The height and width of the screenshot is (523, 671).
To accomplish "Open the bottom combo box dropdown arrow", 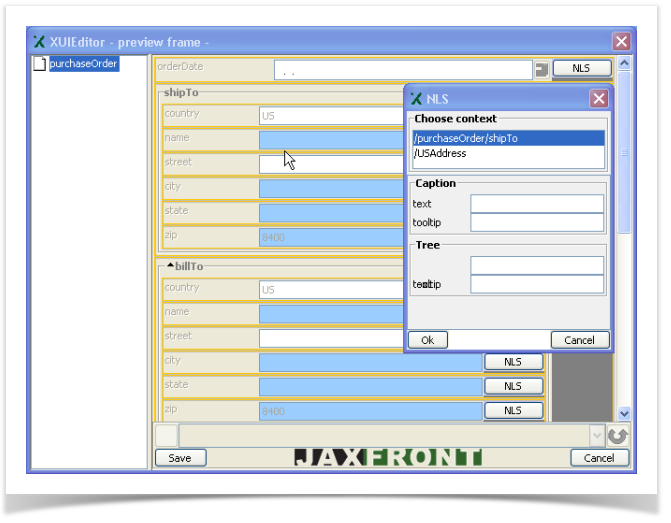I will pos(598,436).
